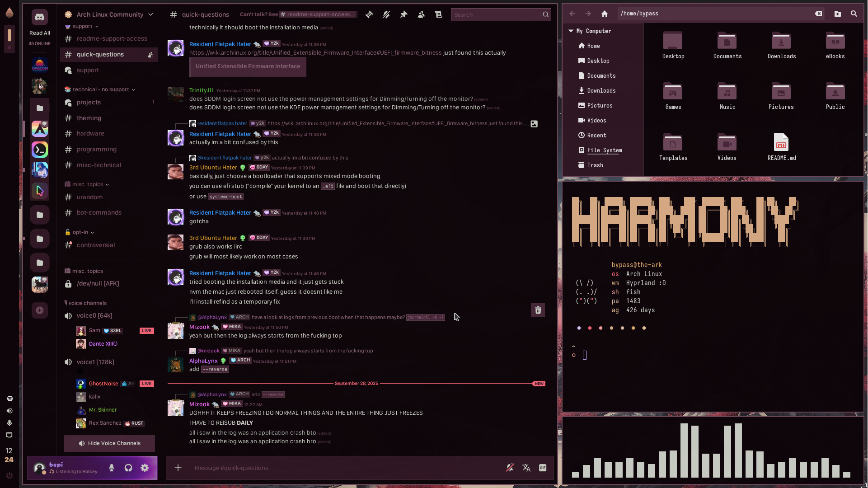Open the GIF picker button
The width and height of the screenshot is (868, 488).
543,468
